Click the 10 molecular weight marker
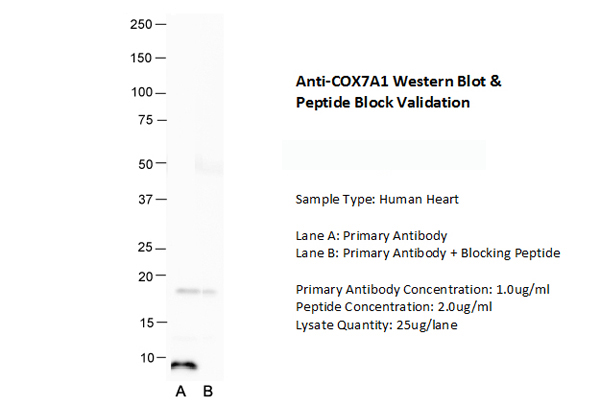The width and height of the screenshot is (600, 408). [x=146, y=357]
